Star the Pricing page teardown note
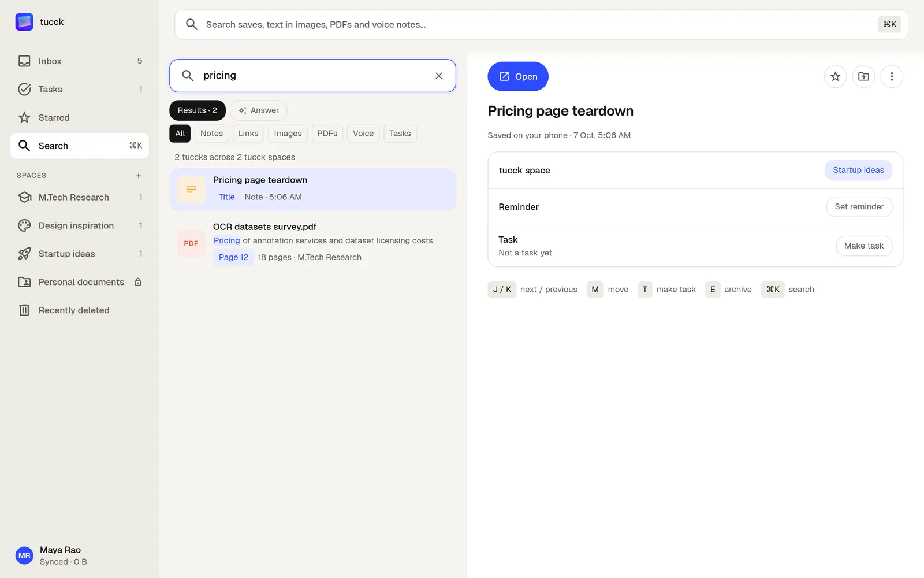This screenshot has height=578, width=924. pyautogui.click(x=835, y=76)
